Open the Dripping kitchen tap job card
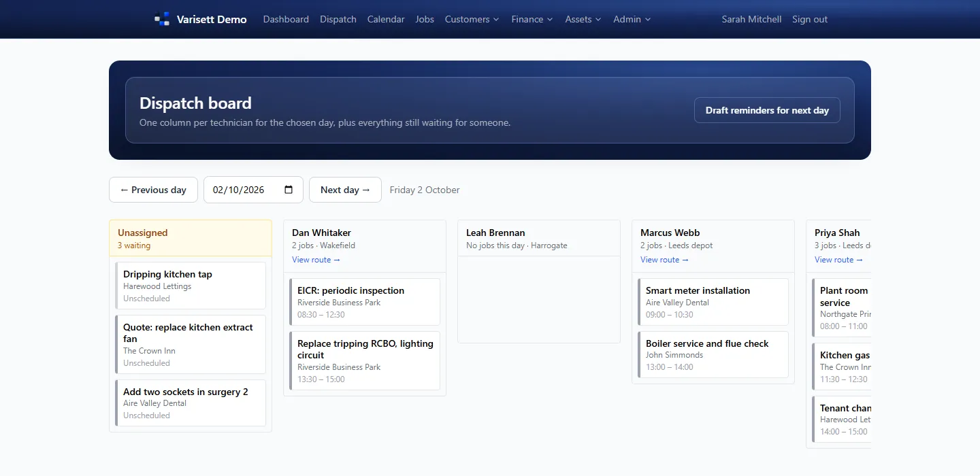Viewport: 980px width, 476px height. (x=191, y=286)
